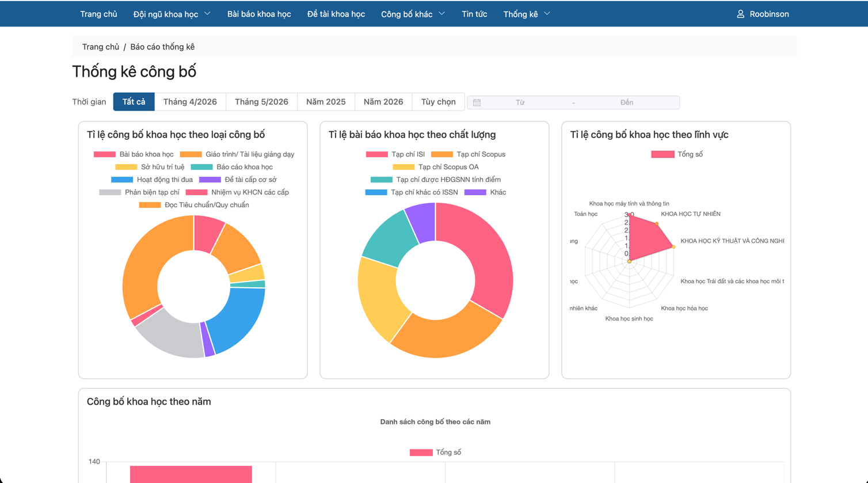Switch the time filter to Năm 2025

coord(326,102)
